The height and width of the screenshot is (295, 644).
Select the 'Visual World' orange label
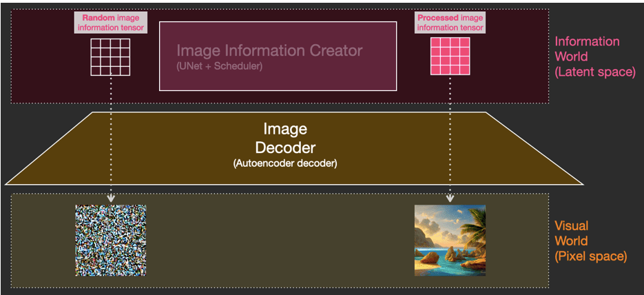[572, 233]
